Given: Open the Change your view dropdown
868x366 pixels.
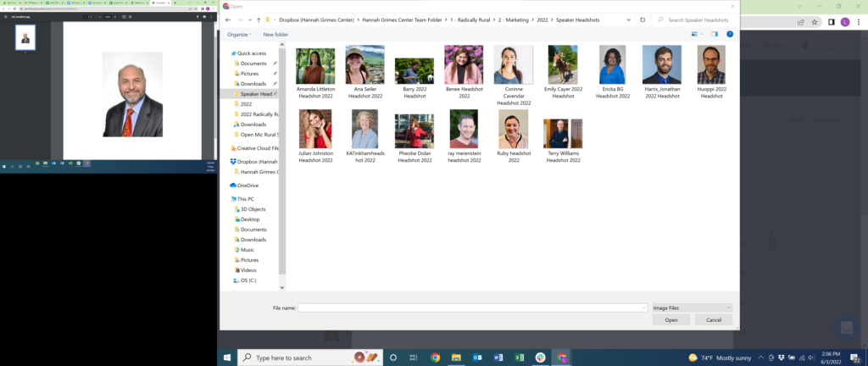Looking at the screenshot, I should coord(703,35).
